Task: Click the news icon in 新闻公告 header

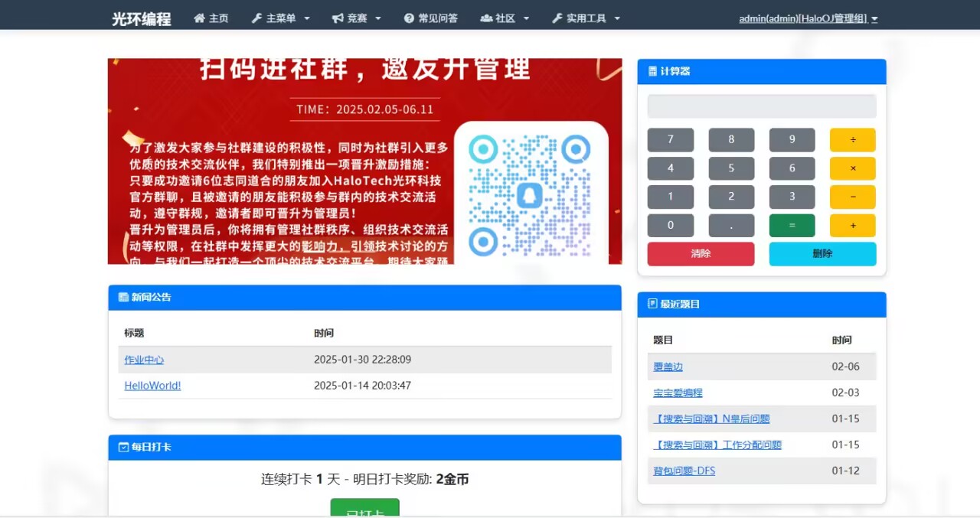Action: (123, 297)
